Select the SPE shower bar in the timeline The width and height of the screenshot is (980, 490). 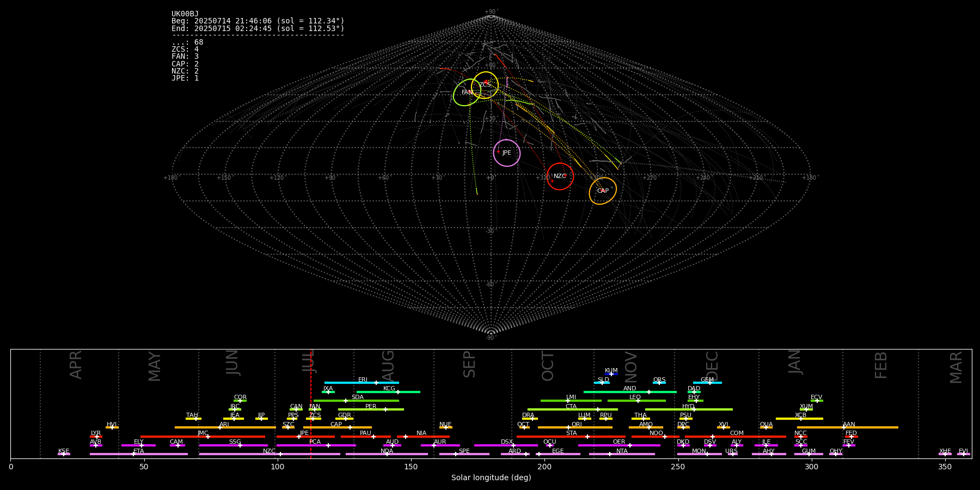pos(464,454)
